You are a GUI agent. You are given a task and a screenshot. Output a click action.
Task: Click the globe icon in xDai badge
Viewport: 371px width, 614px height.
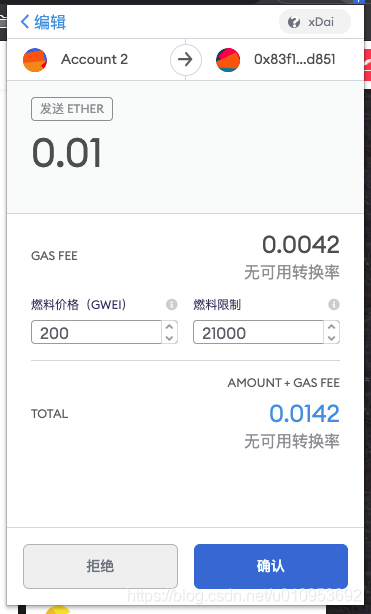point(294,22)
